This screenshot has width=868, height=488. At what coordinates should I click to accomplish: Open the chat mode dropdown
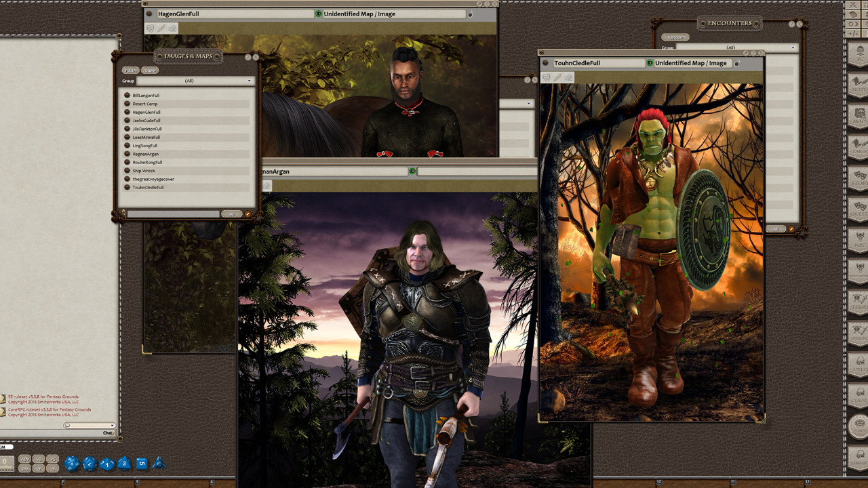coord(90,426)
